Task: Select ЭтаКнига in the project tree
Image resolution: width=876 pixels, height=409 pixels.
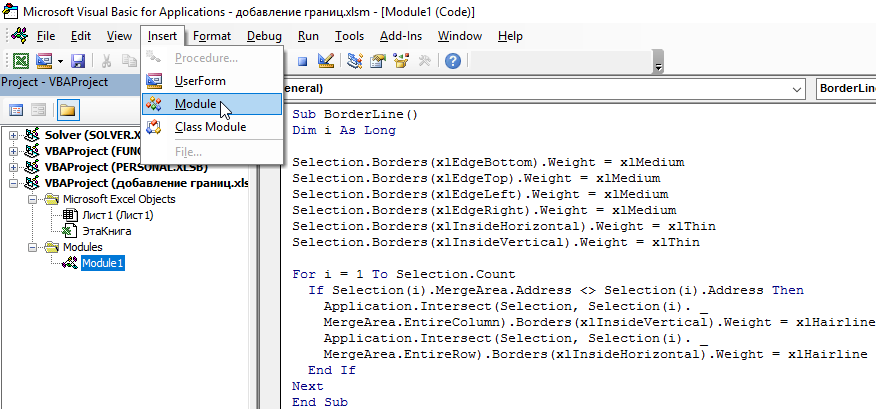Action: click(x=106, y=230)
